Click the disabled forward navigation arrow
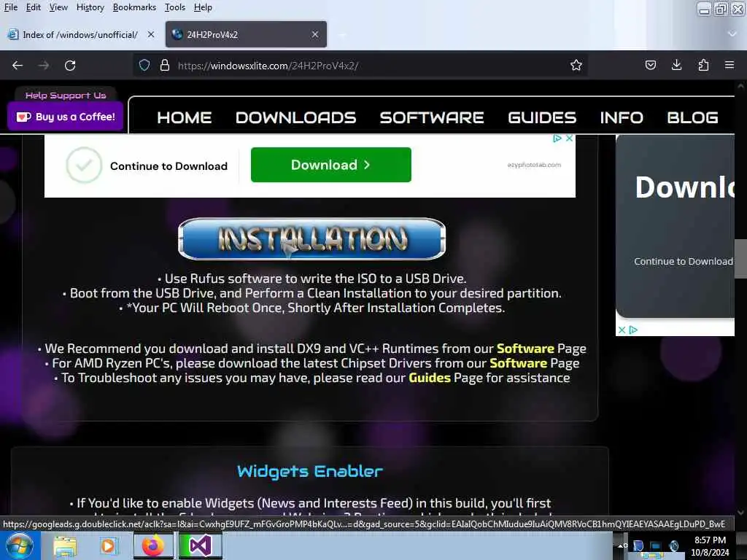Image resolution: width=747 pixels, height=560 pixels. (x=44, y=65)
